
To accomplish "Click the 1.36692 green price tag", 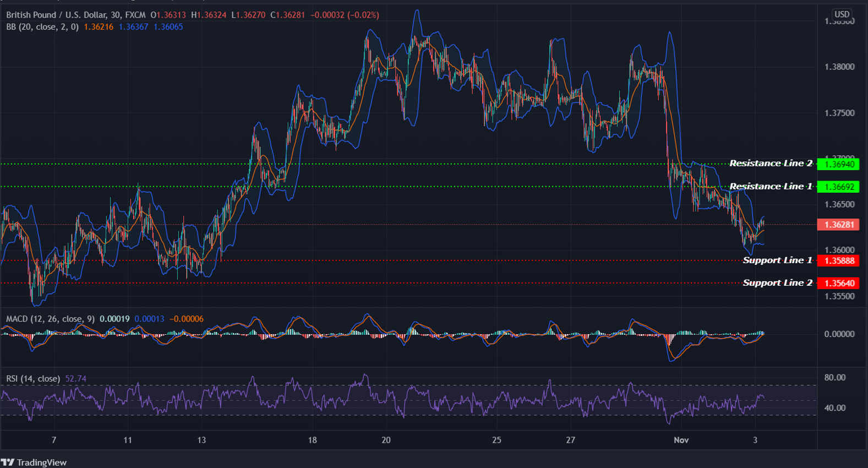I will (x=838, y=187).
